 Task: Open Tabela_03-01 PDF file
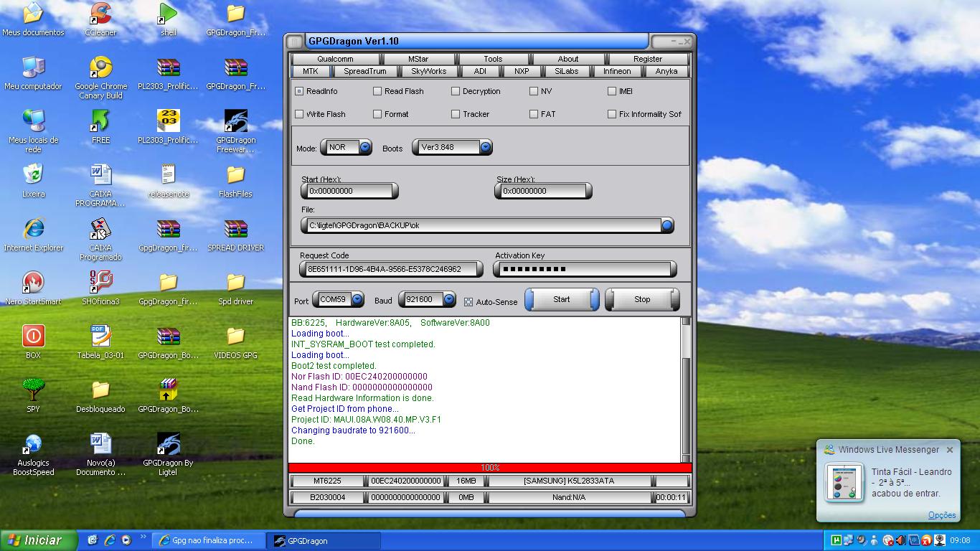click(100, 342)
